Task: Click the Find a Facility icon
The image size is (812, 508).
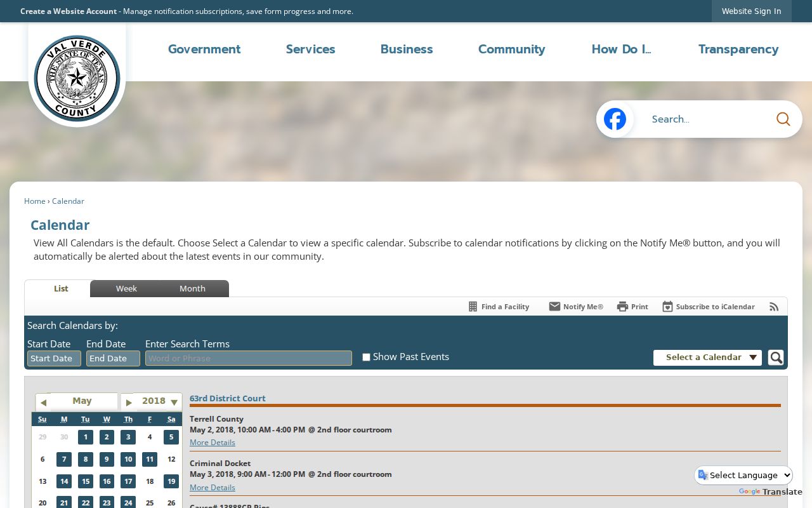Action: pos(473,307)
